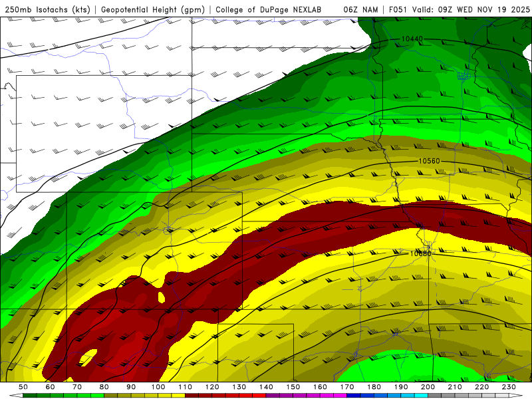Click the 210 legend label
Screen dimensions: 532x399
point(455,387)
